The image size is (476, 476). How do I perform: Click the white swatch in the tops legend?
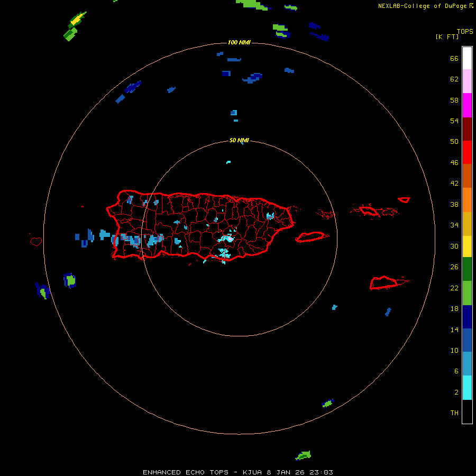(467, 58)
